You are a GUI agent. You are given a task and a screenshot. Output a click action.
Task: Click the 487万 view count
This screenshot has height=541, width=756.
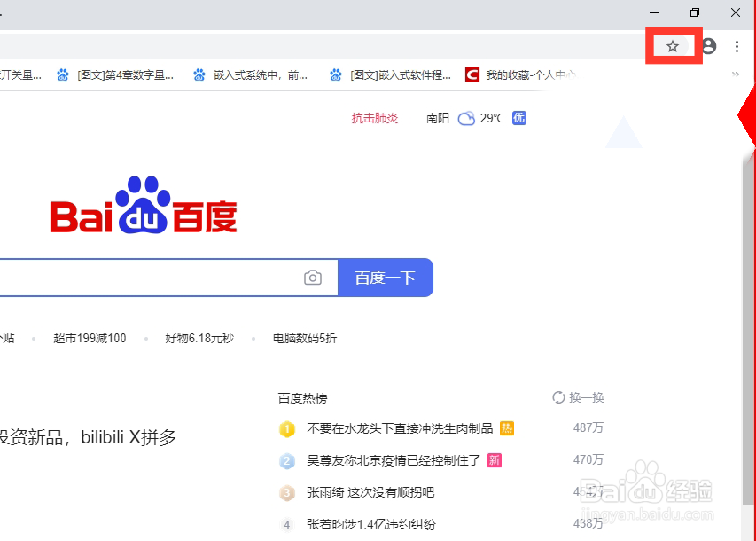pos(588,427)
